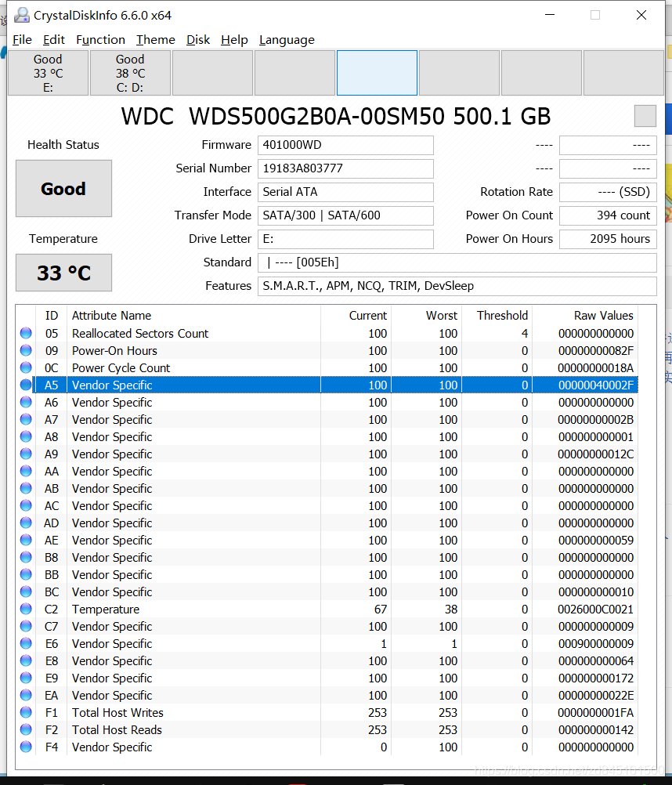Click the Good health status button

[63, 189]
